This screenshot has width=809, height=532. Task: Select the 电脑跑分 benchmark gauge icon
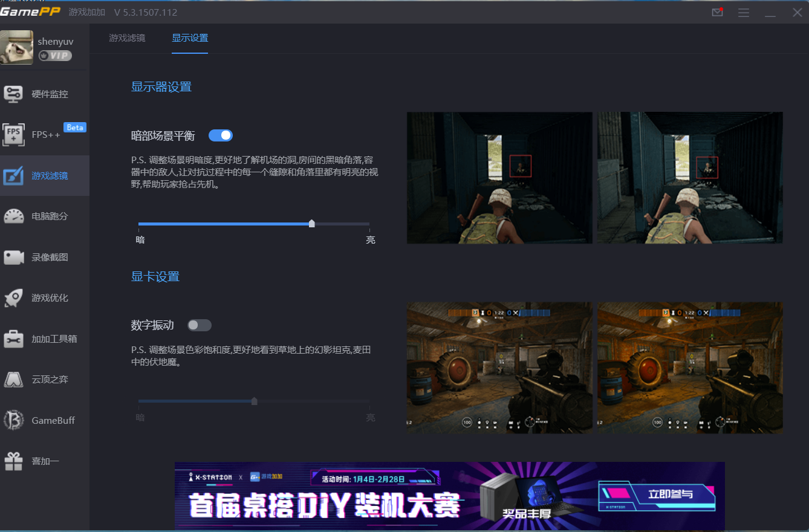[13, 216]
